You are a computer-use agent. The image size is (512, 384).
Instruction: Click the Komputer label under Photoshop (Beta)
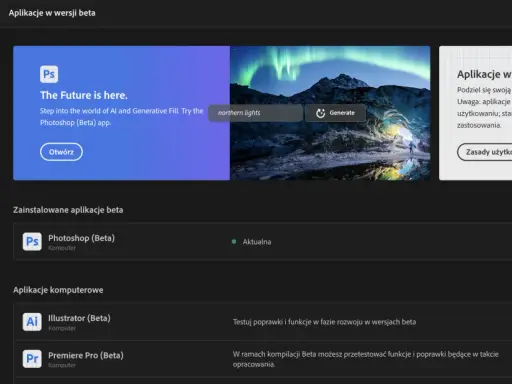point(62,248)
